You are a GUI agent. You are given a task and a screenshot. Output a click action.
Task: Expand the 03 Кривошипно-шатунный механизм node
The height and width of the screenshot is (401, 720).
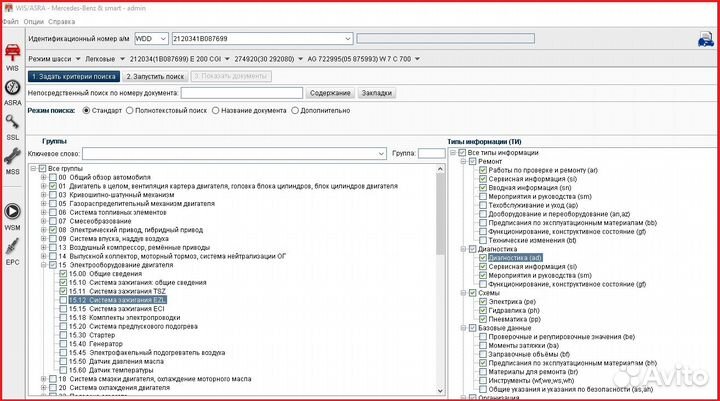41,194
